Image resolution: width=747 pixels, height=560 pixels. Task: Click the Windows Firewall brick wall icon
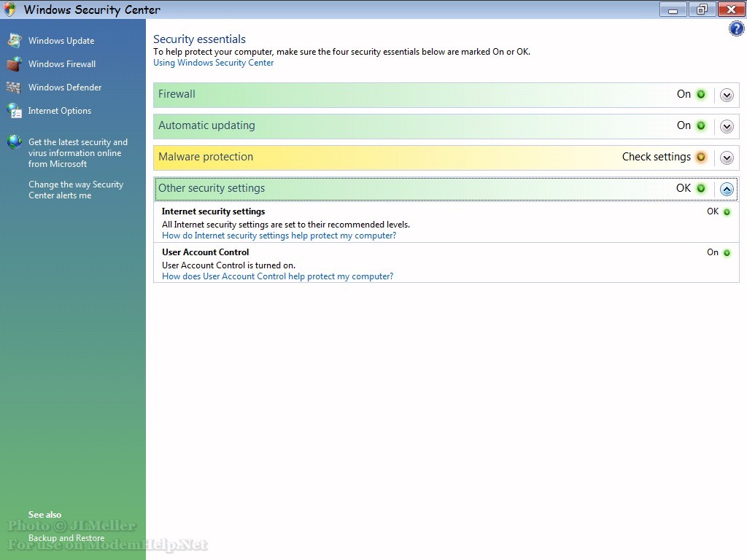[15, 64]
